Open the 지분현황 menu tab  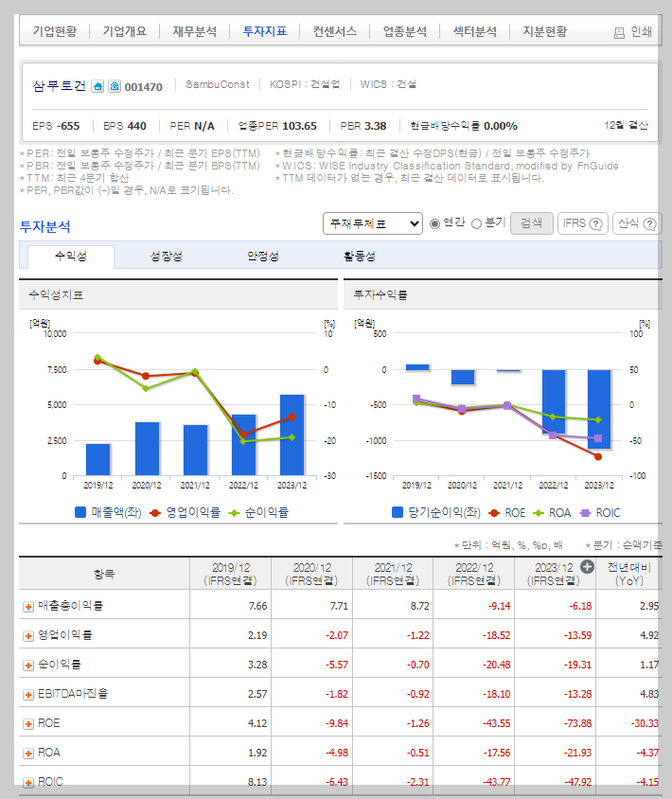(x=545, y=31)
